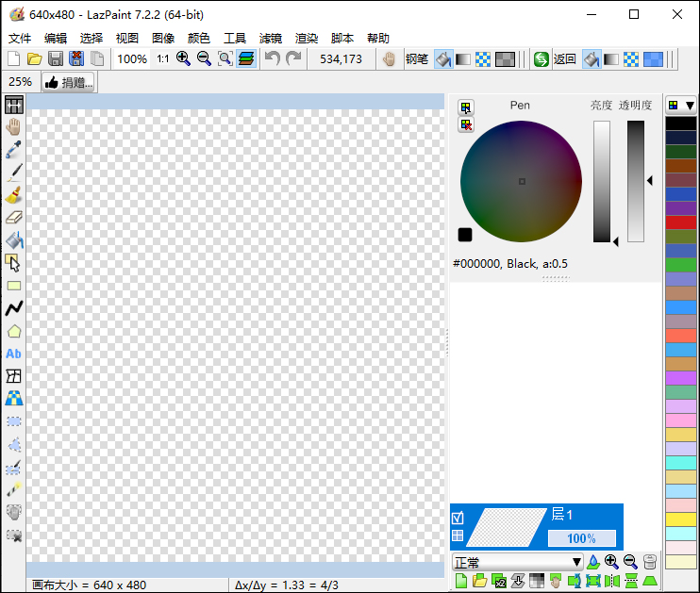The image size is (700, 593).
Task: Pick the red swatch in palette
Action: coord(680,222)
